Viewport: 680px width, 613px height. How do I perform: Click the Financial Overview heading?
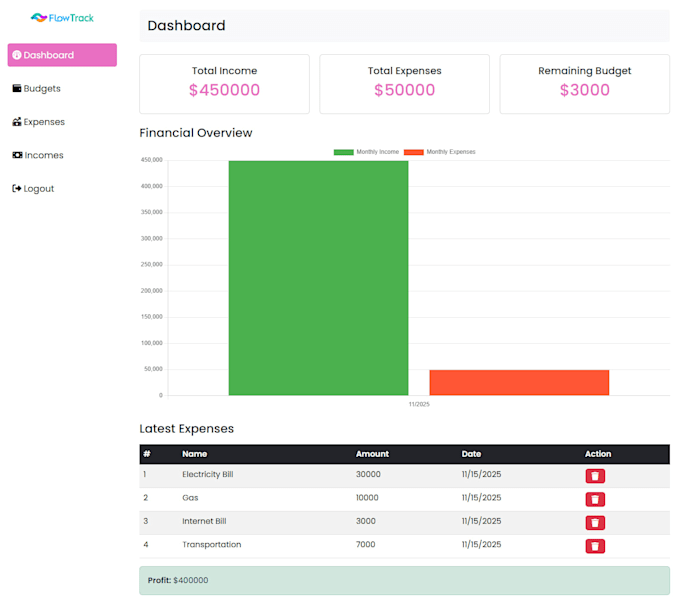196,133
